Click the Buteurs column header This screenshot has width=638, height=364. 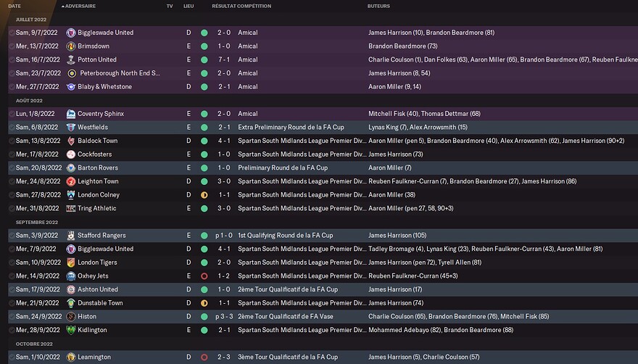pyautogui.click(x=378, y=6)
